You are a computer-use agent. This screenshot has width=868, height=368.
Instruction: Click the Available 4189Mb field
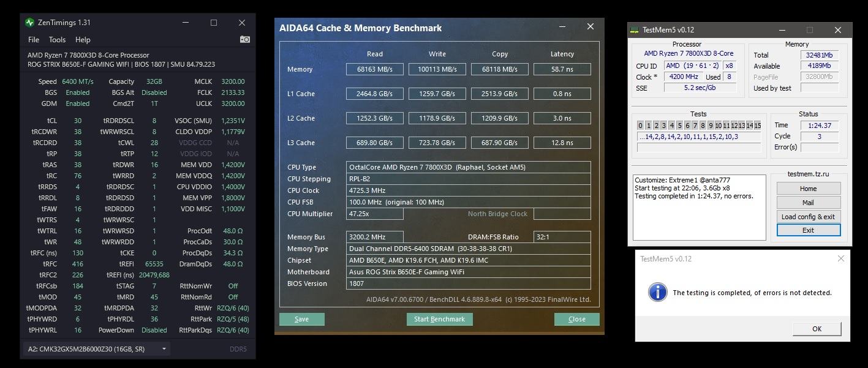click(819, 66)
